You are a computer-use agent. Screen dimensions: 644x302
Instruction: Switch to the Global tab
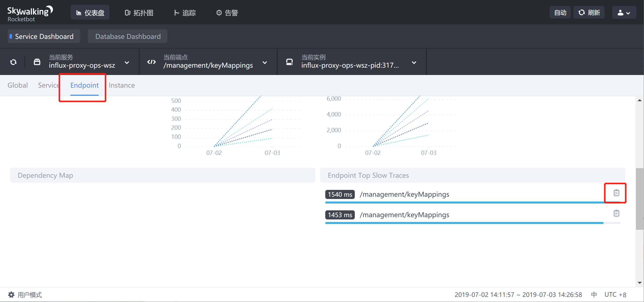(18, 85)
